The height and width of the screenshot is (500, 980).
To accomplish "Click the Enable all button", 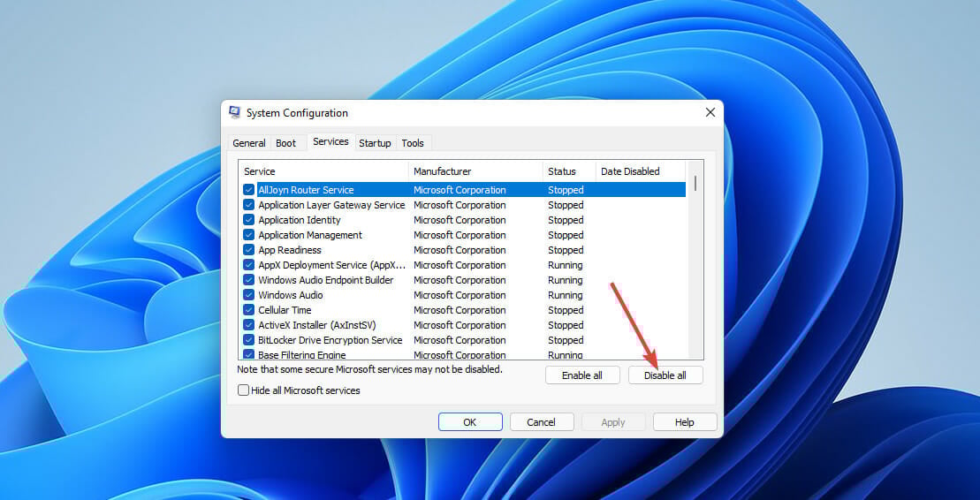I will click(581, 375).
